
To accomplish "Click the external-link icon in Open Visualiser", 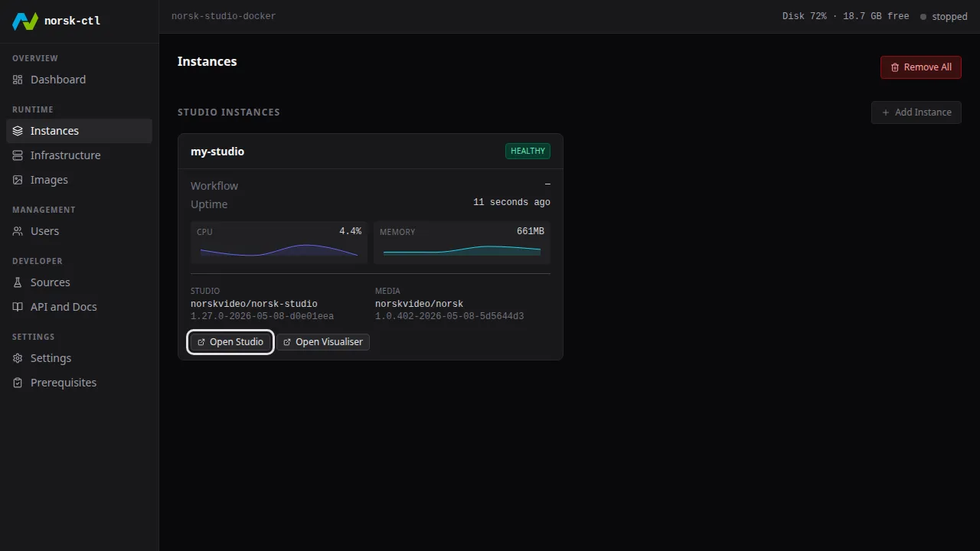I will click(x=287, y=342).
